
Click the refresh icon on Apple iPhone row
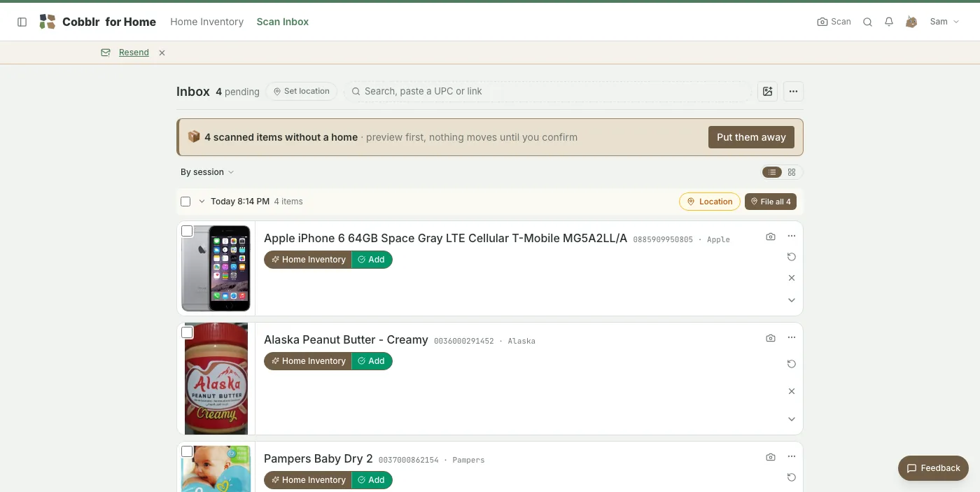pyautogui.click(x=792, y=257)
